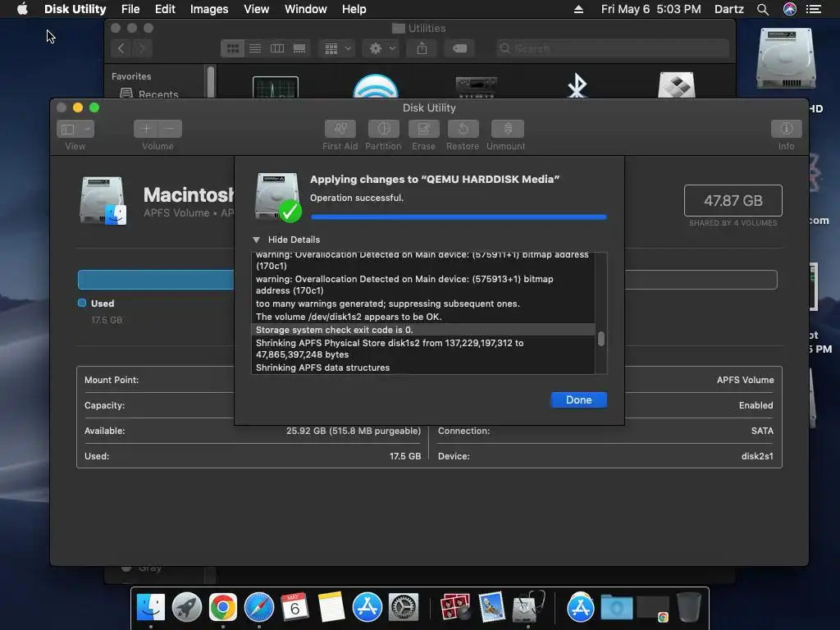Click the 47.87 GB capacity box

point(733,200)
